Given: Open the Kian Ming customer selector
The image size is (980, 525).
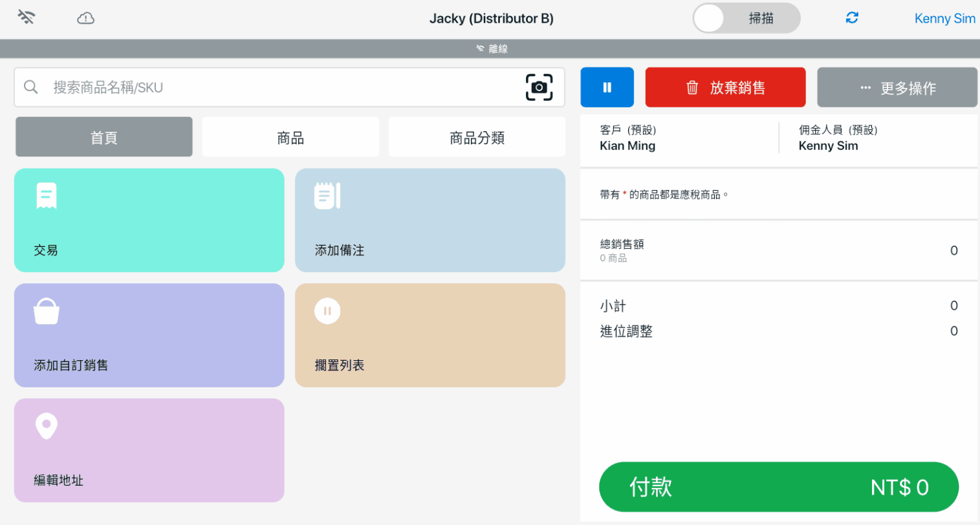Looking at the screenshot, I should point(679,138).
